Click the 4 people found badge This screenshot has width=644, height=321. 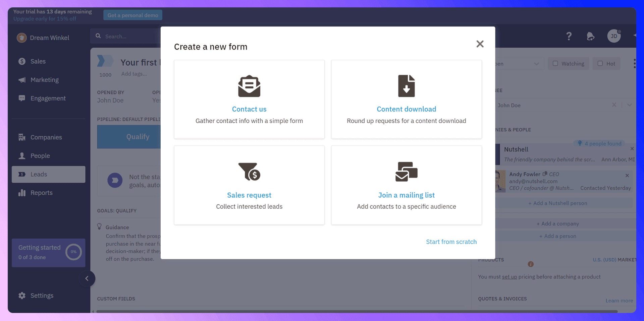(x=599, y=143)
